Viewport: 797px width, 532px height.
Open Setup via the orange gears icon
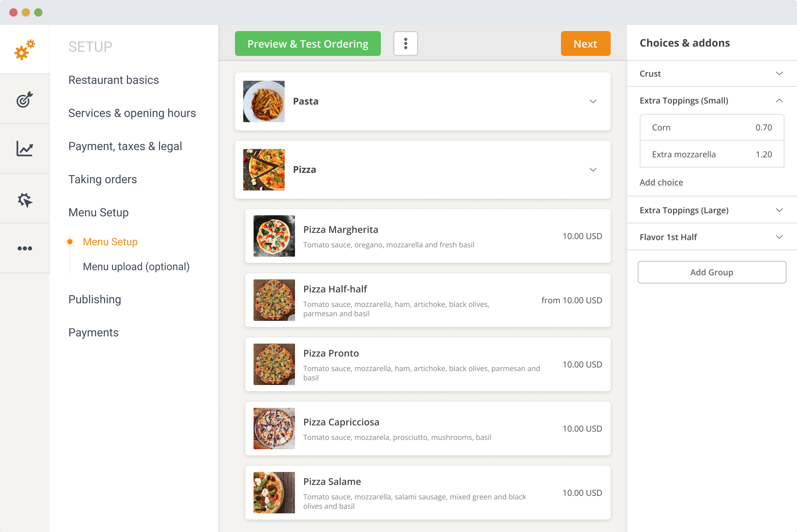[25, 49]
